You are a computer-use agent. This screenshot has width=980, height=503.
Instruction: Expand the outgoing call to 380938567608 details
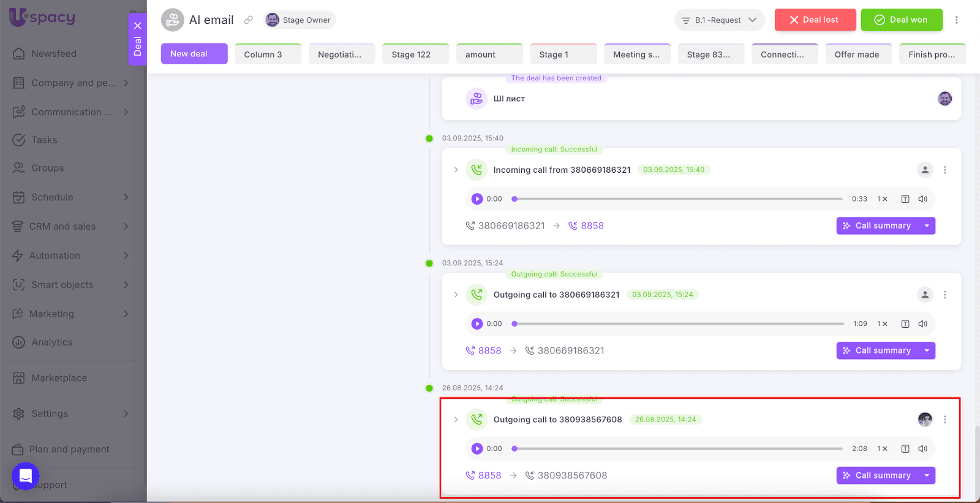click(456, 420)
